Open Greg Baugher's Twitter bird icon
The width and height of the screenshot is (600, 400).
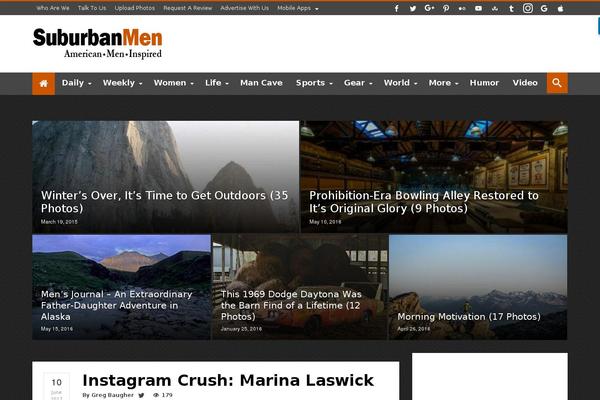pyautogui.click(x=141, y=395)
